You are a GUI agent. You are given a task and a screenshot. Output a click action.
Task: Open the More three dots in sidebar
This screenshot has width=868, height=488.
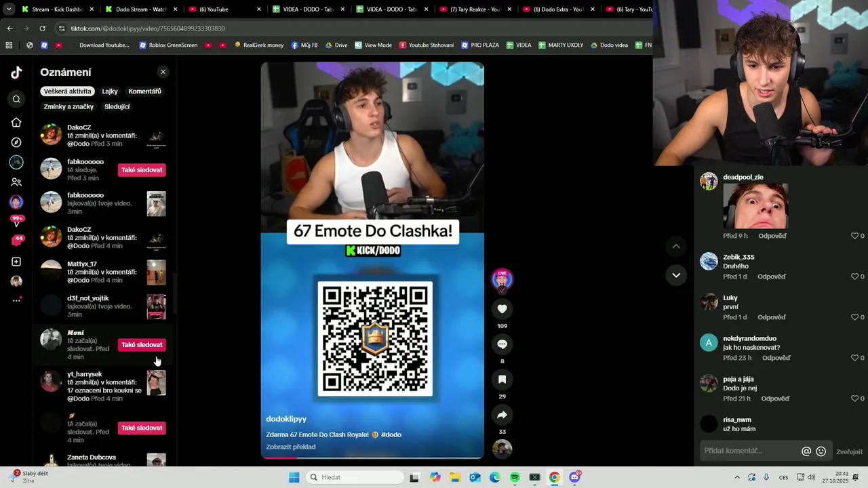click(x=16, y=300)
